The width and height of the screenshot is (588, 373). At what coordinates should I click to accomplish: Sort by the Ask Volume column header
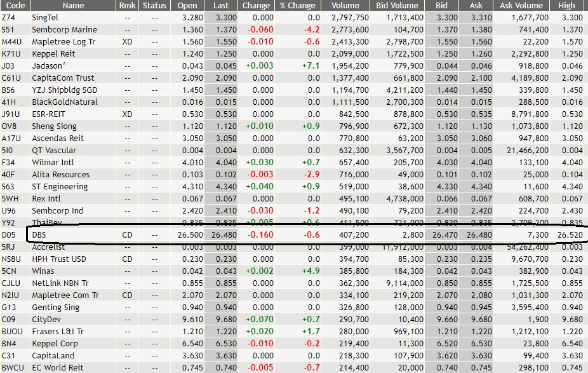click(521, 5)
